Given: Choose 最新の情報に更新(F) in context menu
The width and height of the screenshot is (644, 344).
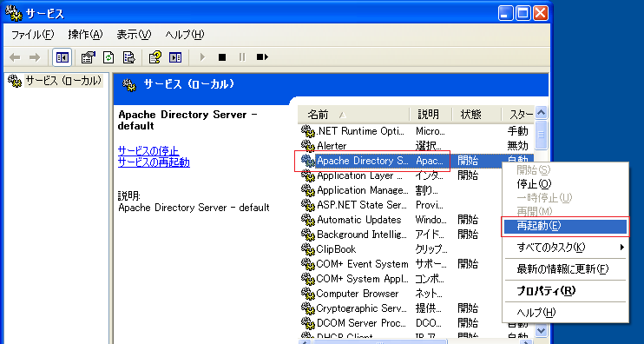Looking at the screenshot, I should click(565, 269).
